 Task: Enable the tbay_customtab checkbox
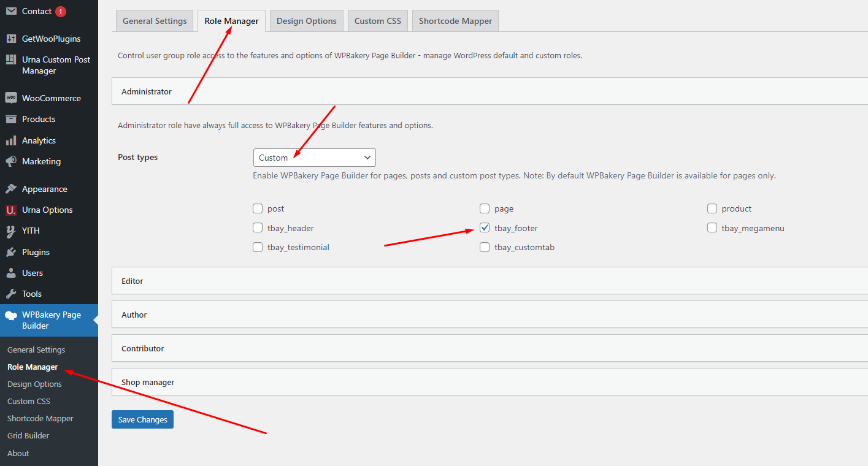(x=485, y=247)
